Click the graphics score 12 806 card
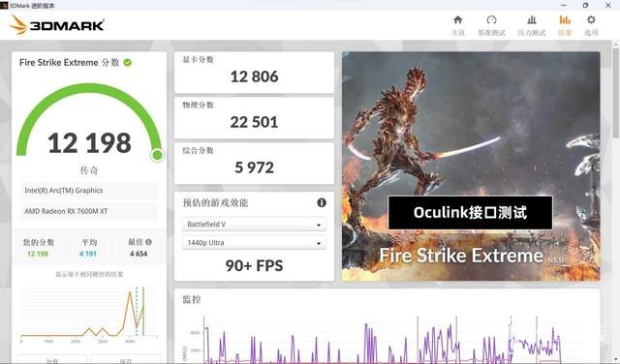 coord(254,73)
